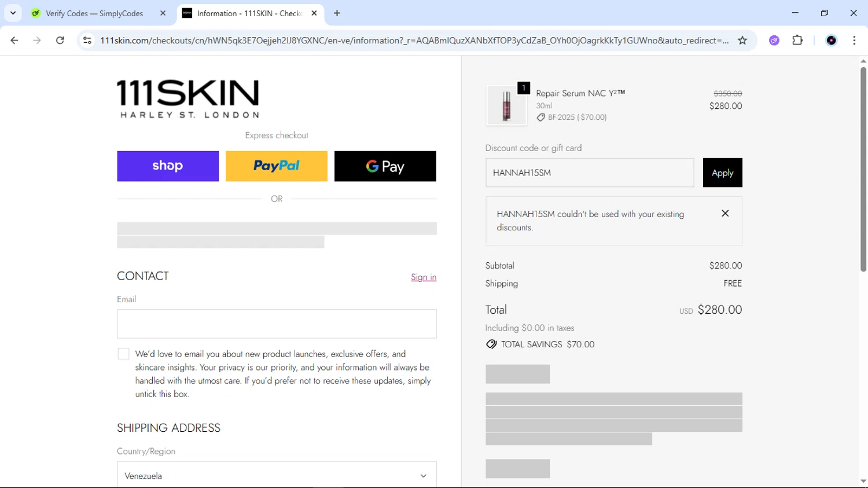Close the SimplyCodes tab

(x=163, y=13)
